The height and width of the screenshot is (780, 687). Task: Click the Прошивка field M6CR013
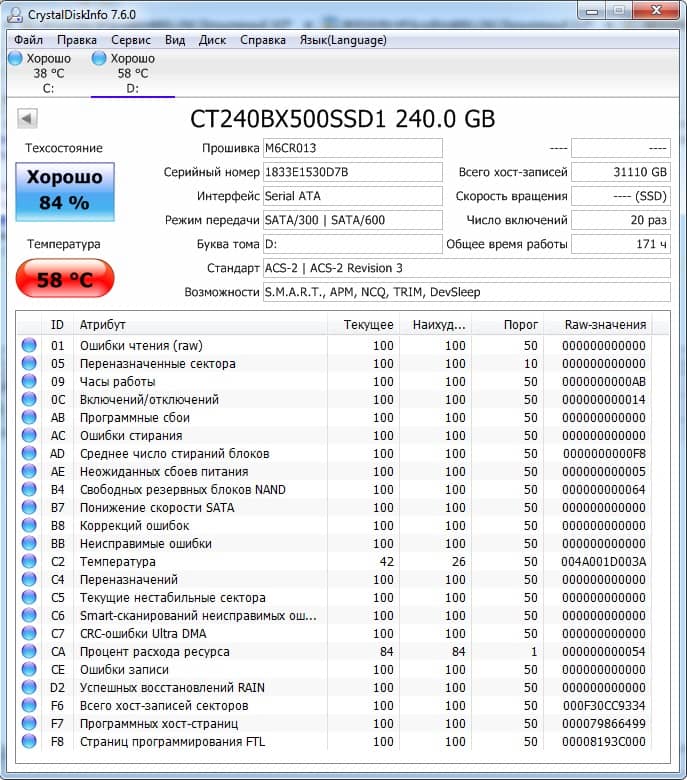click(353, 148)
